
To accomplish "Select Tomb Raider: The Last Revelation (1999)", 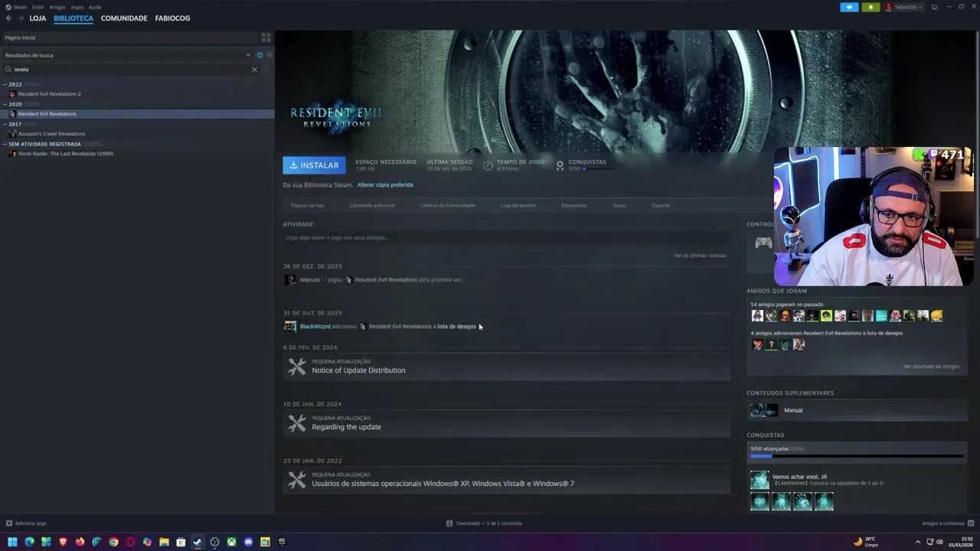I will click(x=65, y=154).
